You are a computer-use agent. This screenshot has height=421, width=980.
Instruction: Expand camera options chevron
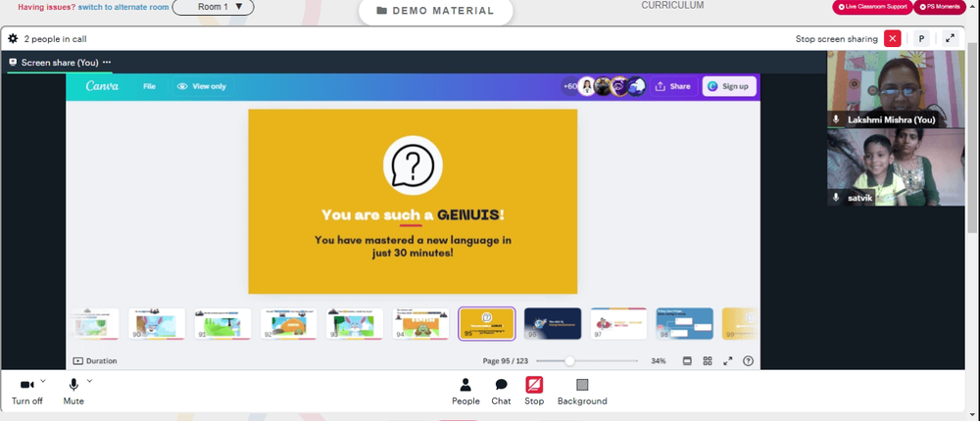[43, 381]
